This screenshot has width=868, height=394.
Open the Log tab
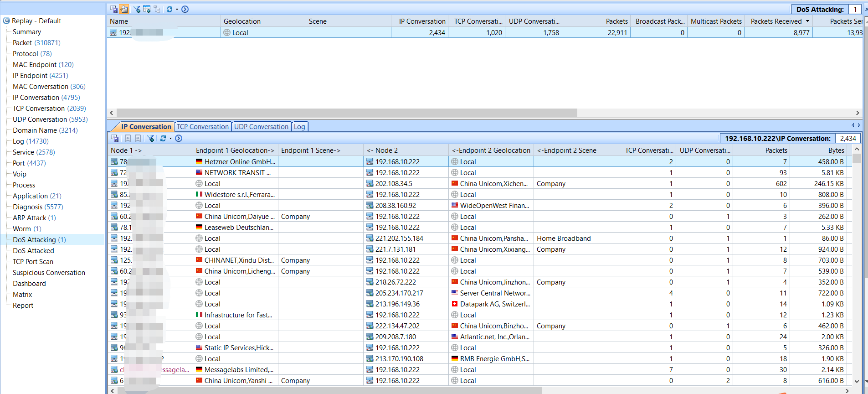(299, 127)
